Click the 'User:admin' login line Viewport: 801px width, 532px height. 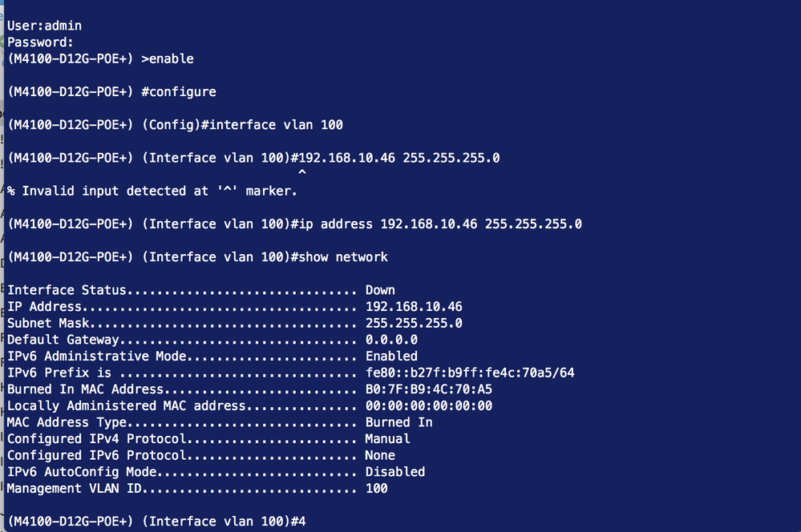[44, 26]
